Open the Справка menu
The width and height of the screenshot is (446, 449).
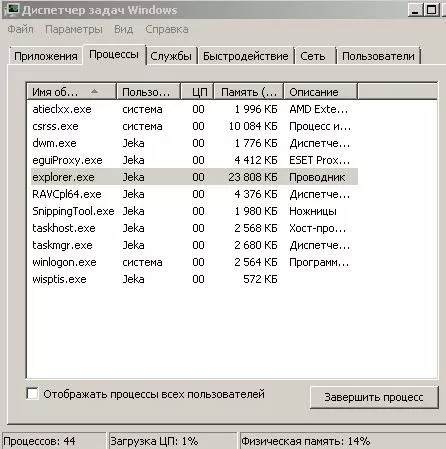tap(167, 29)
